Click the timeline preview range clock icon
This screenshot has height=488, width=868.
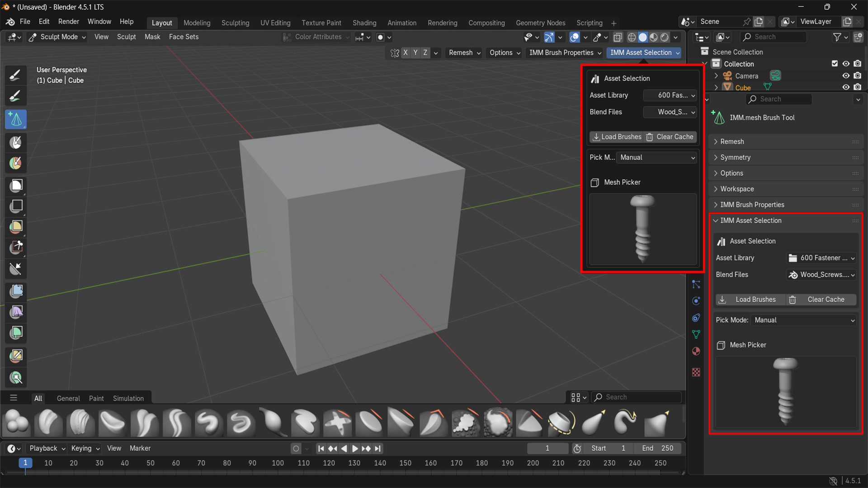(577, 448)
